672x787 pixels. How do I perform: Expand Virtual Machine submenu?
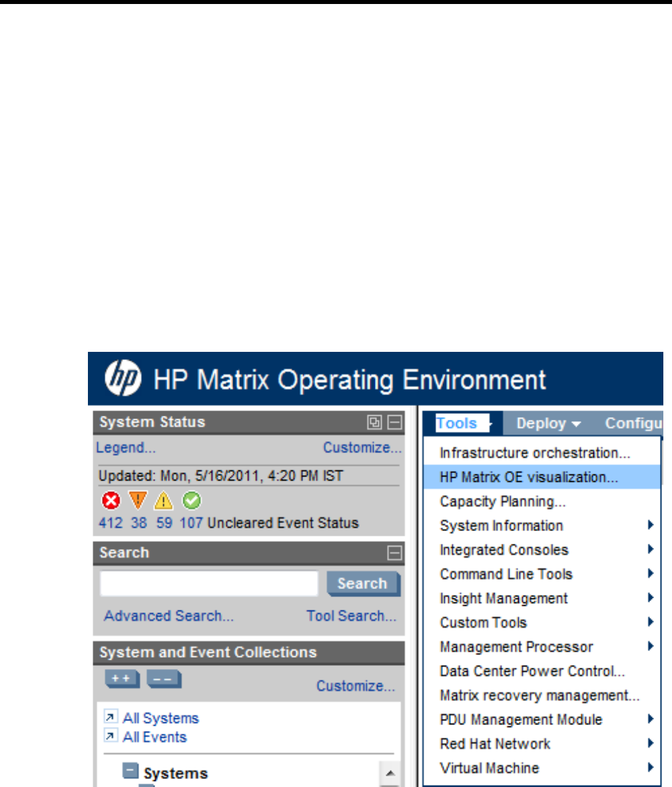pyautogui.click(x=541, y=768)
